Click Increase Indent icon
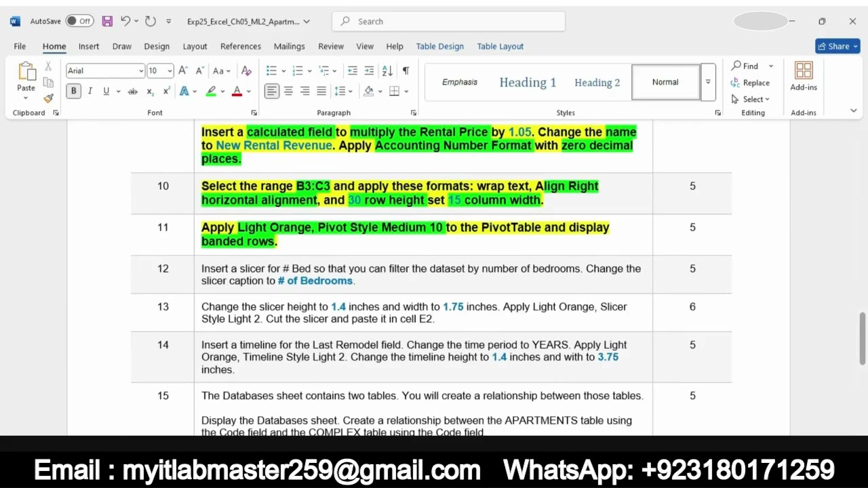Screen dimensions: 868x488 (x=369, y=70)
